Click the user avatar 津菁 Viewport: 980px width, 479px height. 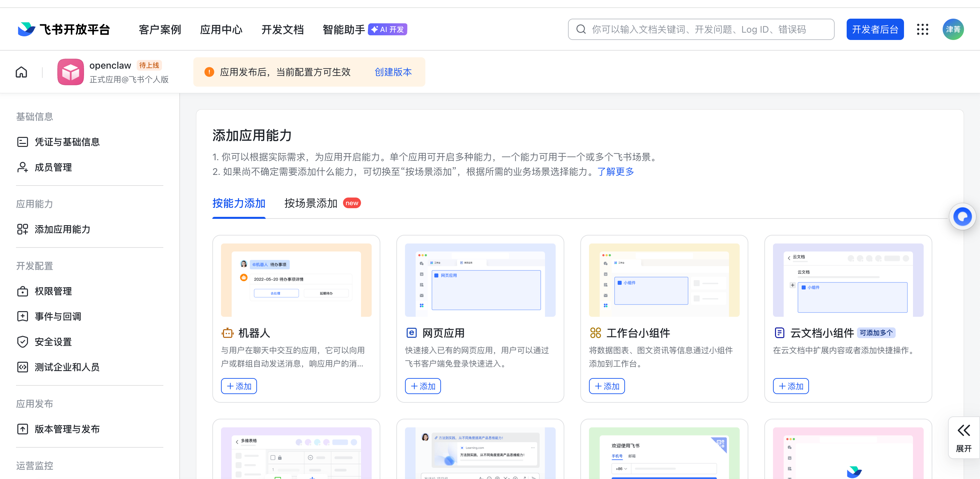[953, 29]
